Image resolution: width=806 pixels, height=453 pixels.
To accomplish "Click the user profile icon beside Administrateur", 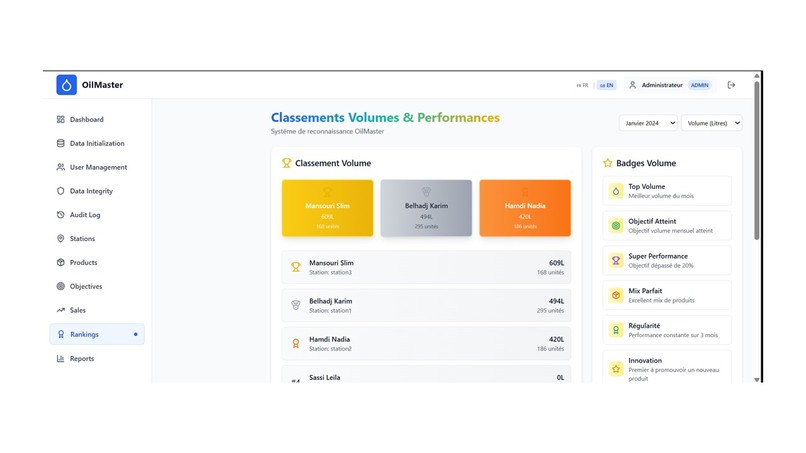I will 632,85.
